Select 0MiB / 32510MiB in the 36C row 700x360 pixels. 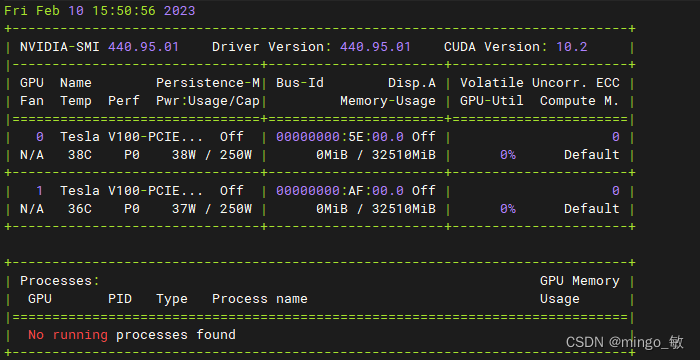click(375, 209)
